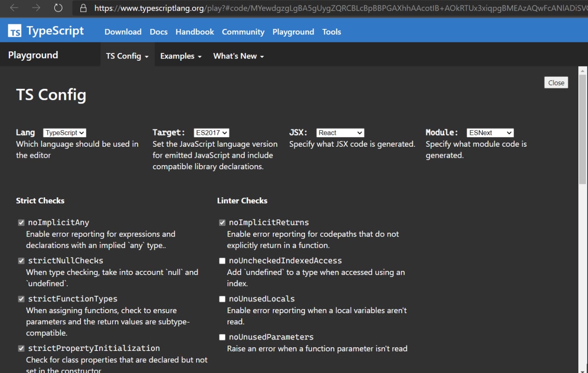Click the browser forward arrow
Screen dimensions: 588x373
click(36, 8)
